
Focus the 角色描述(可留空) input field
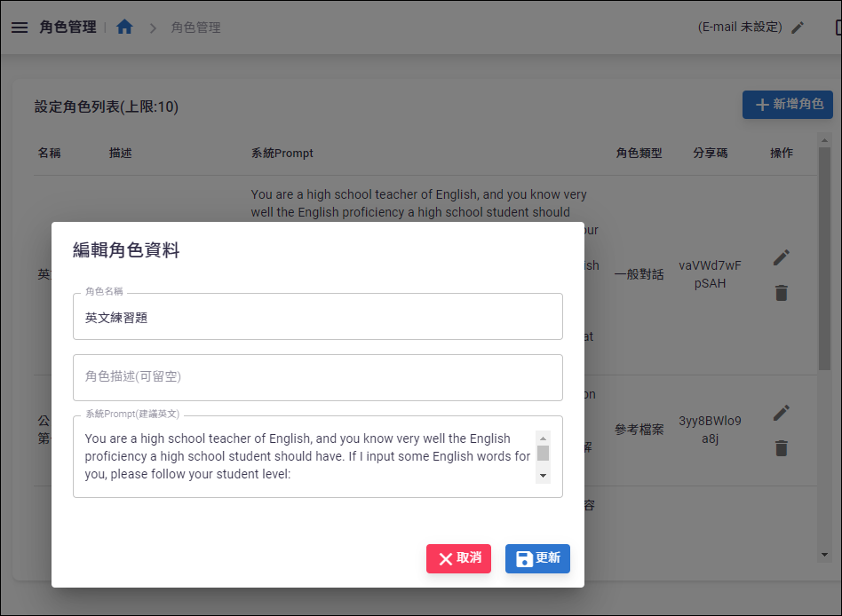(x=318, y=377)
